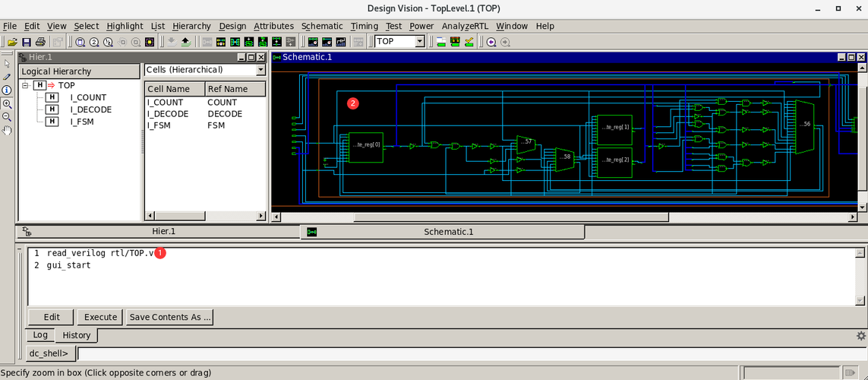Collapse the TOP node in Logical Hierarchy
The image size is (868, 380).
coord(25,85)
